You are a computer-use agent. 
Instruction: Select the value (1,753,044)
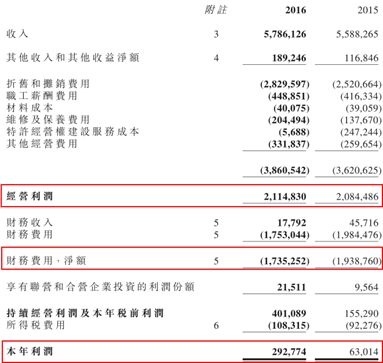click(285, 235)
